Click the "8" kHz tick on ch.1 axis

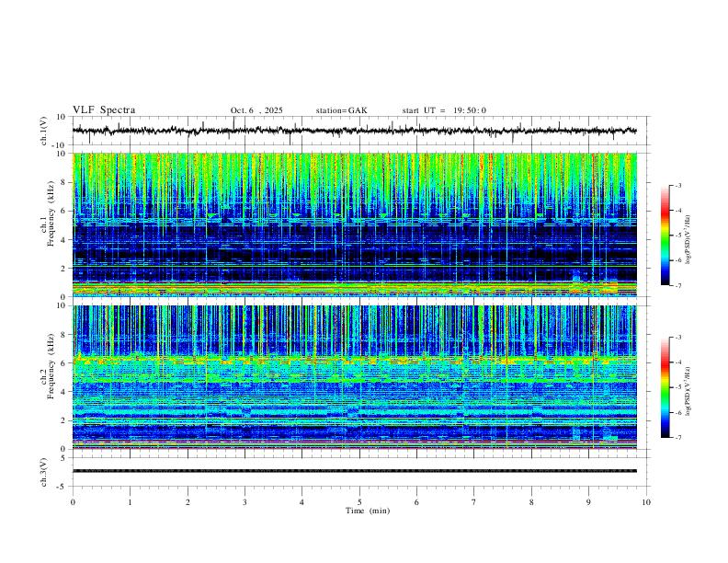click(x=63, y=182)
